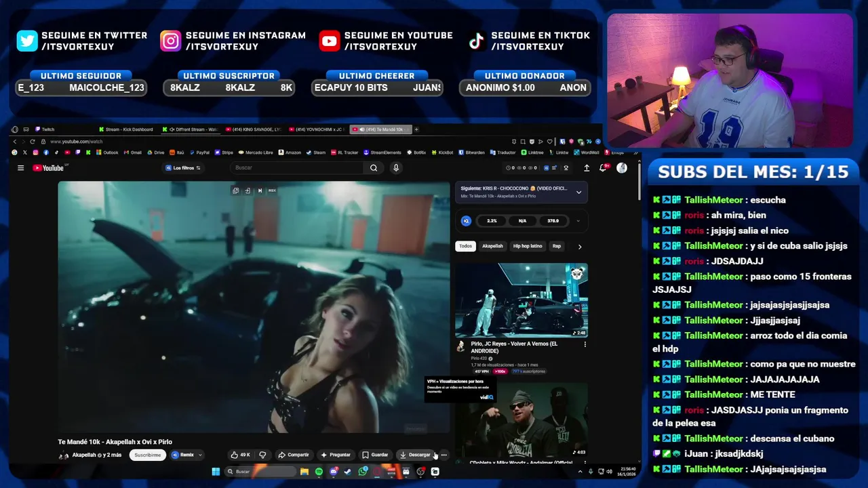868x488 pixels.
Task: Expand the vidIQ stats panel chevron
Action: click(578, 221)
